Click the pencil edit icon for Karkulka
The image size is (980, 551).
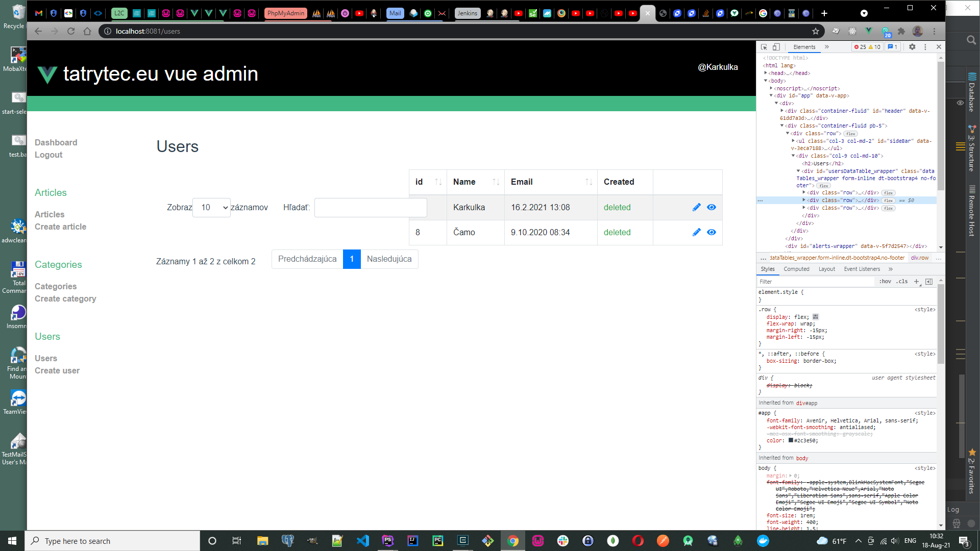coord(697,207)
